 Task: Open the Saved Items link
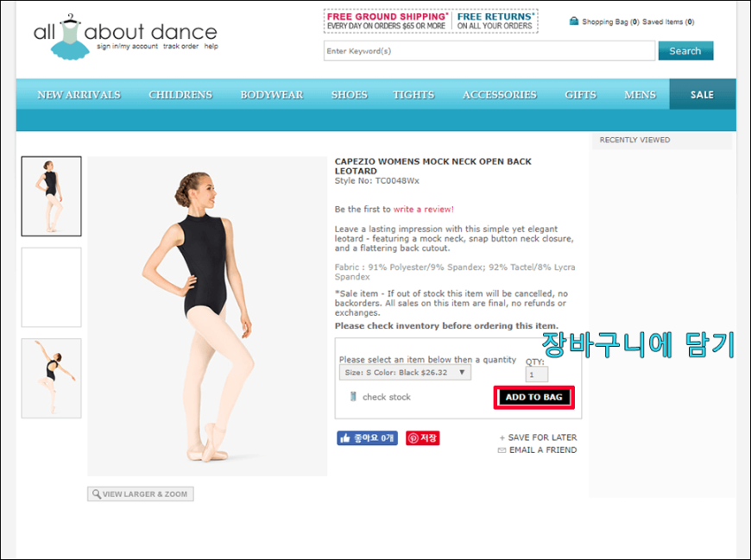tap(668, 22)
